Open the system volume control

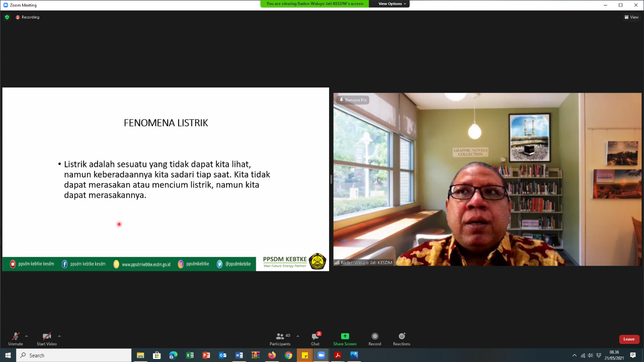pos(590,355)
